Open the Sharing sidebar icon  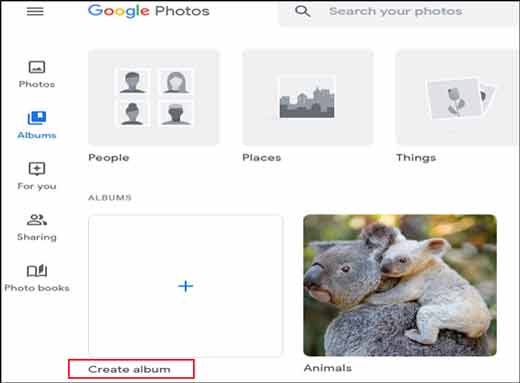(x=37, y=220)
